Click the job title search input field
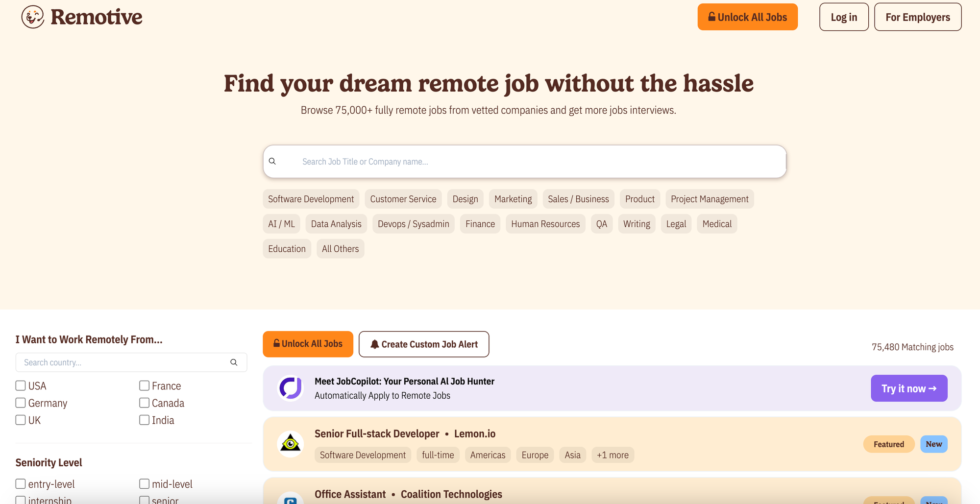 (x=490, y=161)
